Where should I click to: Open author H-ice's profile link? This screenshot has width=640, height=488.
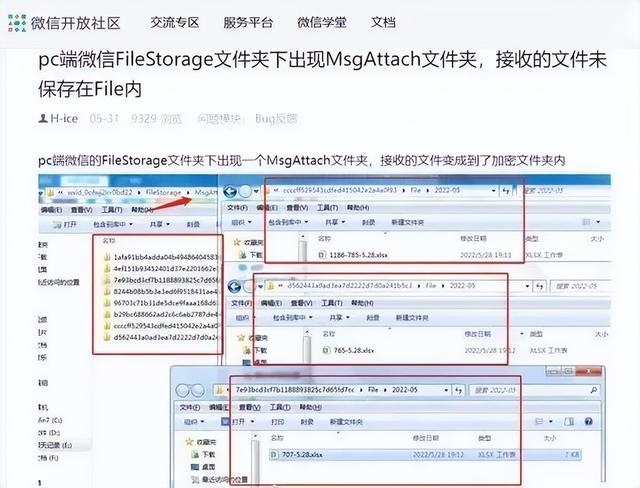point(58,119)
